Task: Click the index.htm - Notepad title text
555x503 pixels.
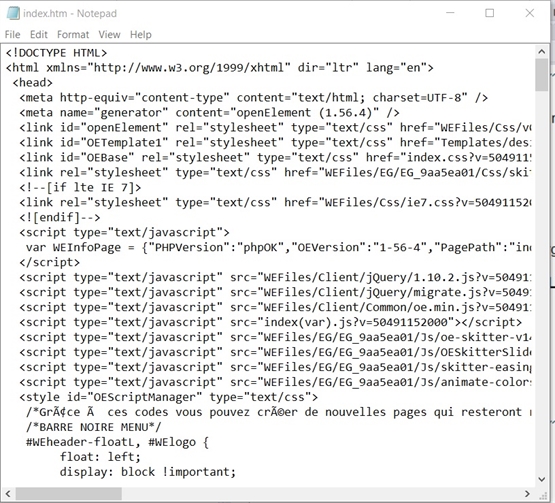Action: [70, 13]
